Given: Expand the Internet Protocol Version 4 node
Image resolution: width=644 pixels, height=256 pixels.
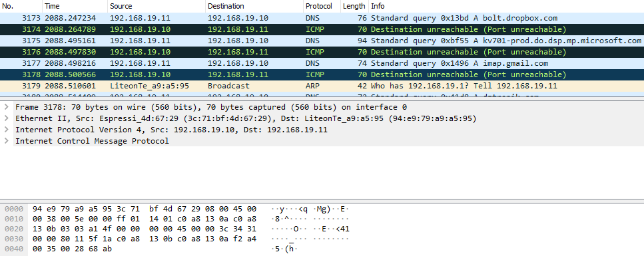Looking at the screenshot, I should tap(7, 130).
